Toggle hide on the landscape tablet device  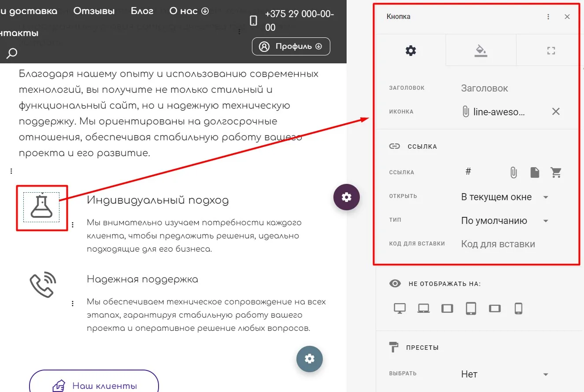click(447, 308)
